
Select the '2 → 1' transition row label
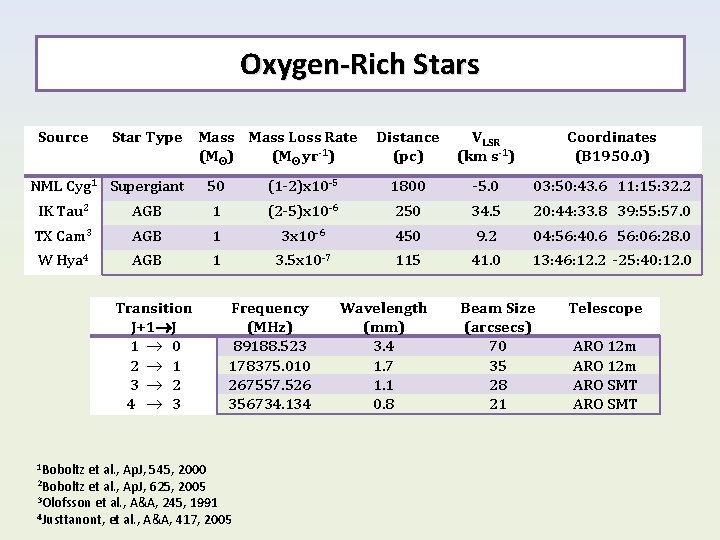pos(155,366)
